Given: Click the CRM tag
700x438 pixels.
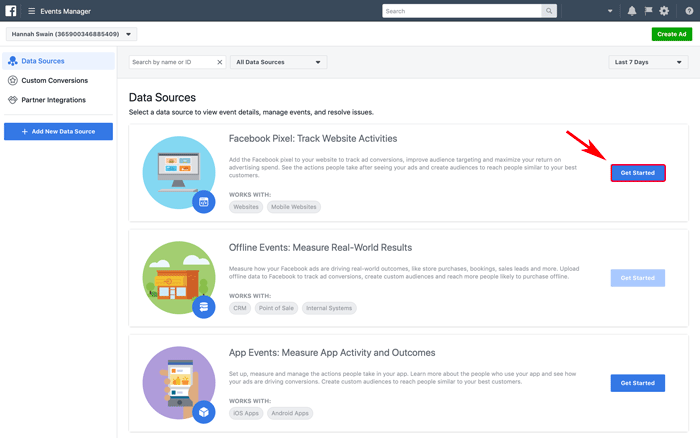Looking at the screenshot, I should [240, 308].
